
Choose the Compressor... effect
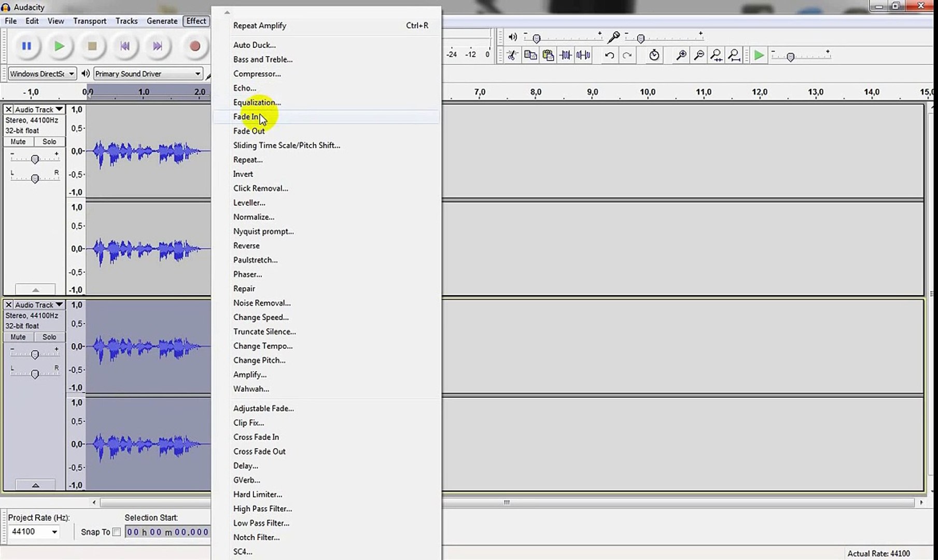tap(326, 74)
